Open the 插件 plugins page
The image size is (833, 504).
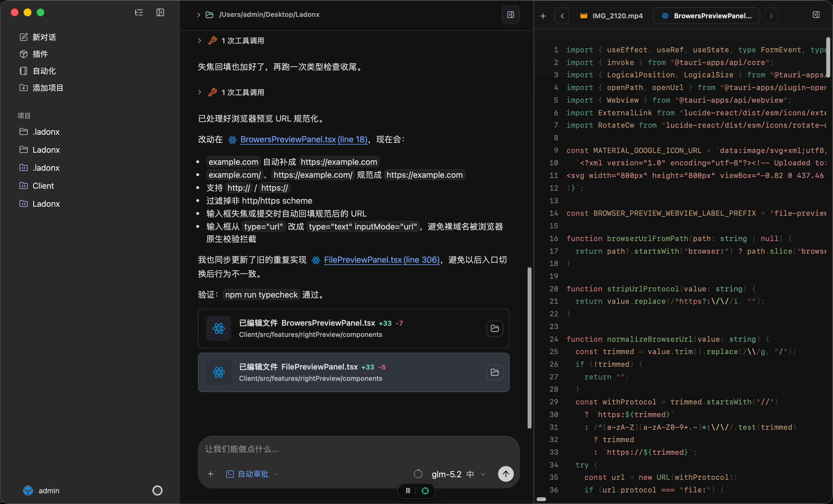pyautogui.click(x=33, y=54)
